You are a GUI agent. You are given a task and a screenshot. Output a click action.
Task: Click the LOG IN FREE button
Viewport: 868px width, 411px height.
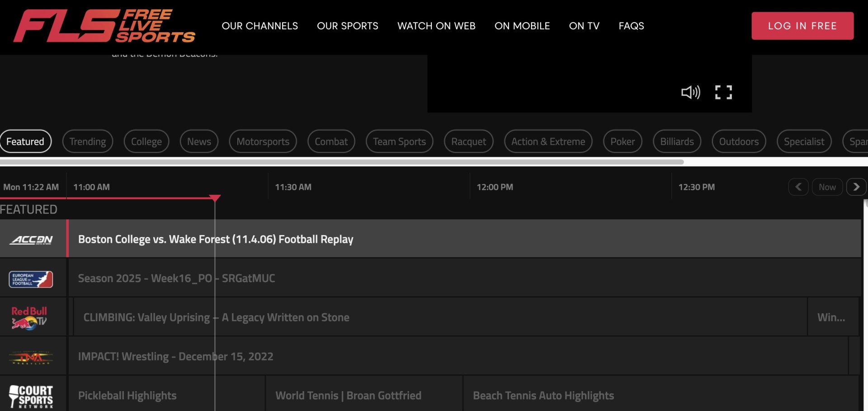(802, 26)
